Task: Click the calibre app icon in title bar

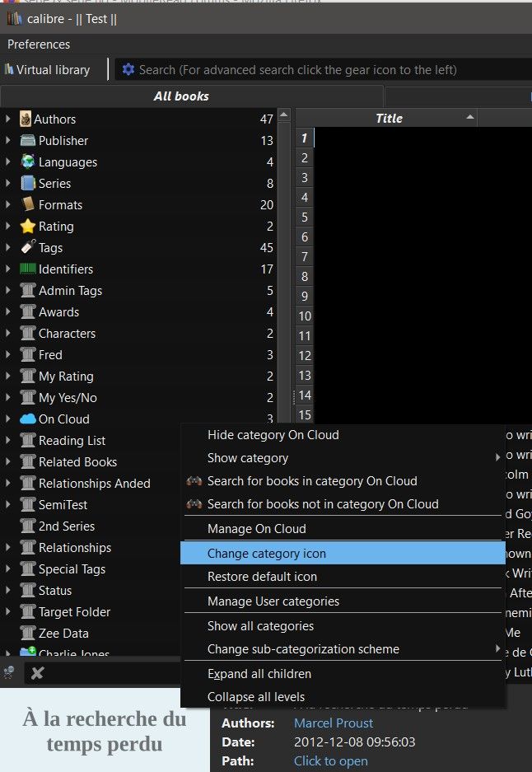Action: coord(14,19)
